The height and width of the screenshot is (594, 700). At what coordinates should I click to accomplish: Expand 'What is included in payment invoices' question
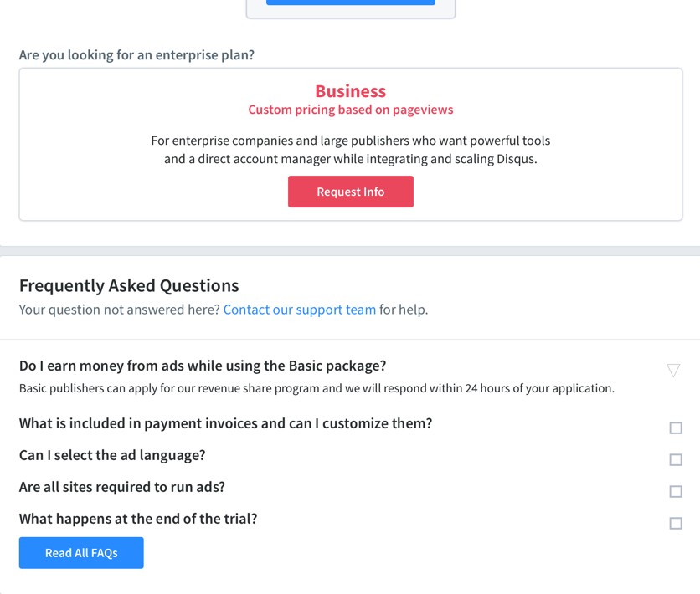225,423
